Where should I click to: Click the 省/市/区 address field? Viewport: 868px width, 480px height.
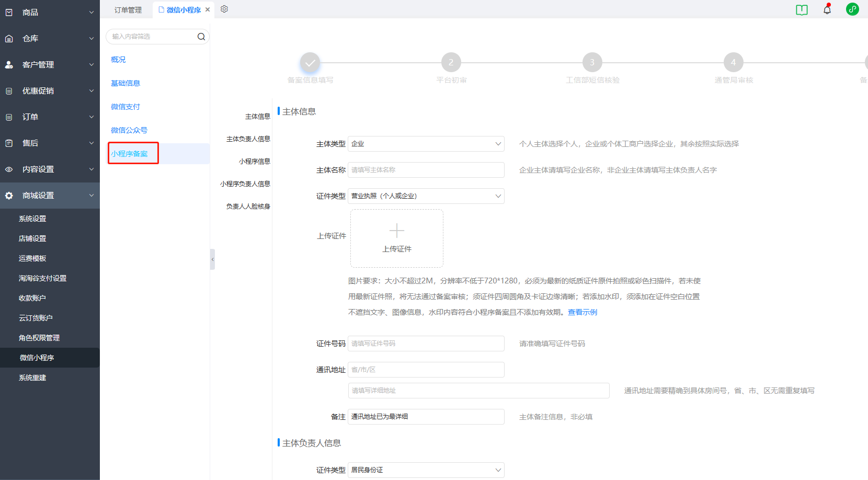(x=426, y=370)
